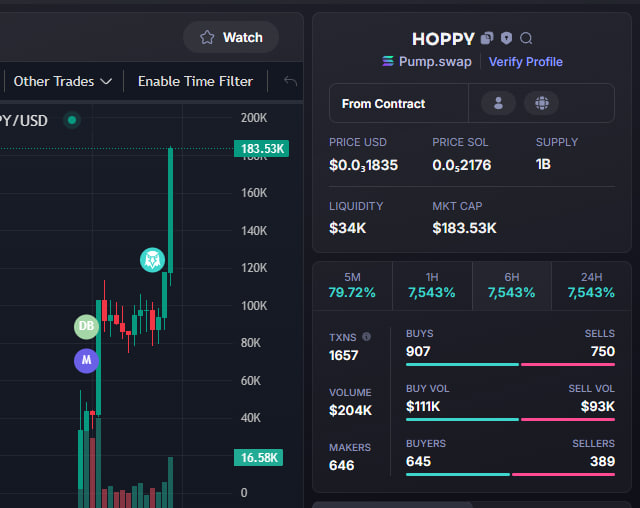Click the VOLUME value $204K
Viewport: 640px width, 508px height.
[350, 410]
